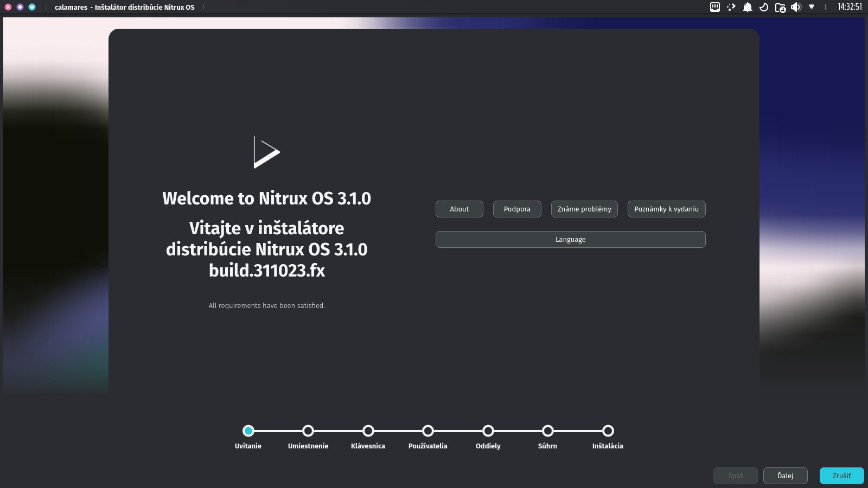Image resolution: width=868 pixels, height=488 pixels.
Task: Click 'All requirements have been satisfied.' text
Action: coord(266,305)
